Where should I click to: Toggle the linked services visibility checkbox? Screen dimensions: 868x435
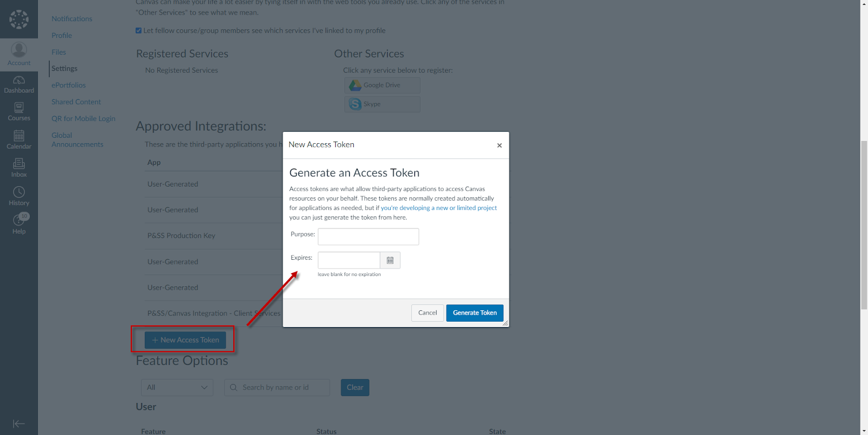[x=138, y=30]
